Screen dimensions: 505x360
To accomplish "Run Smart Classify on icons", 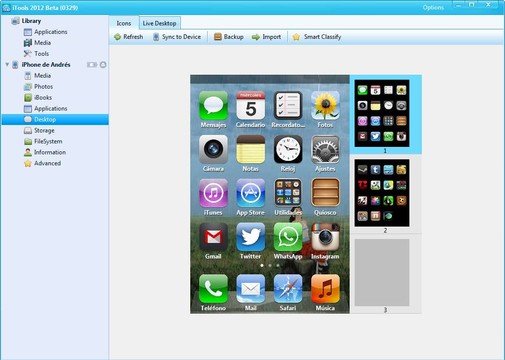I will [x=317, y=37].
